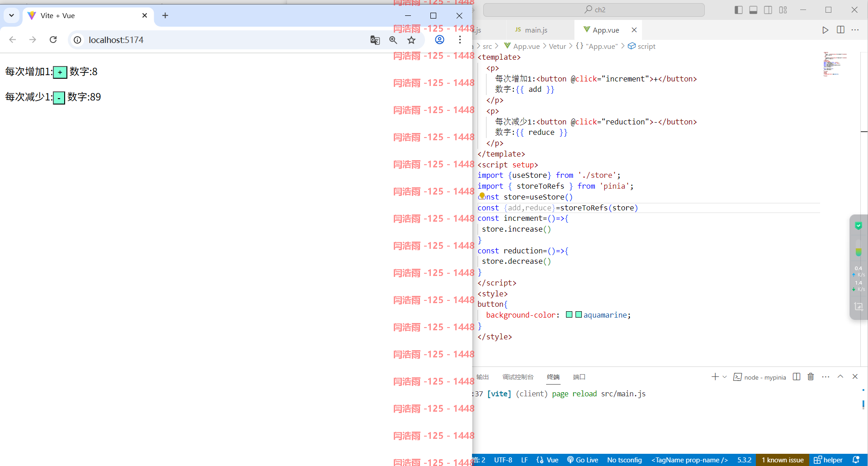Click 'script' in the breadcrumb
Image resolution: width=868 pixels, height=466 pixels.
click(642, 46)
